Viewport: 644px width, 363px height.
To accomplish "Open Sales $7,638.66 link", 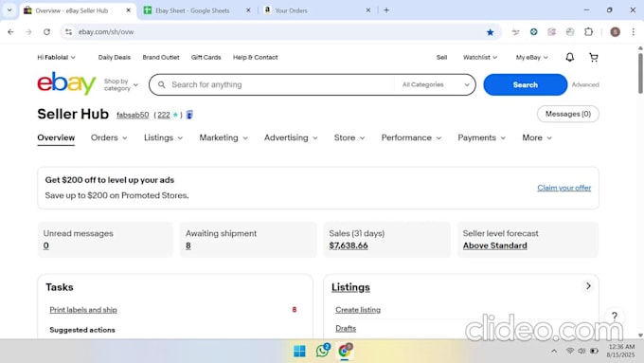I will click(x=349, y=245).
